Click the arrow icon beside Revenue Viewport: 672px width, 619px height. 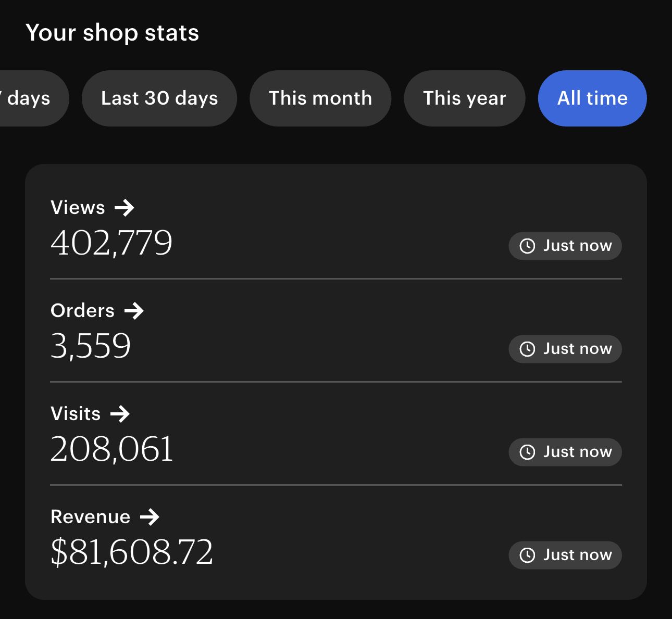click(150, 517)
